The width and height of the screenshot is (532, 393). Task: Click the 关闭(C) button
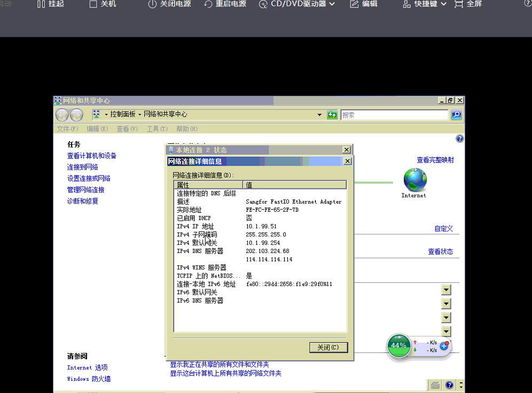coord(328,347)
